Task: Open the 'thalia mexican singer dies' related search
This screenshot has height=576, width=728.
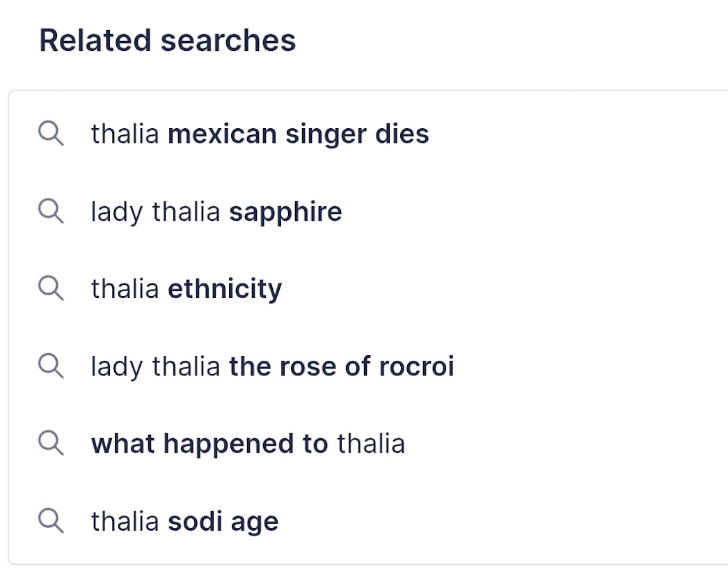Action: [260, 134]
